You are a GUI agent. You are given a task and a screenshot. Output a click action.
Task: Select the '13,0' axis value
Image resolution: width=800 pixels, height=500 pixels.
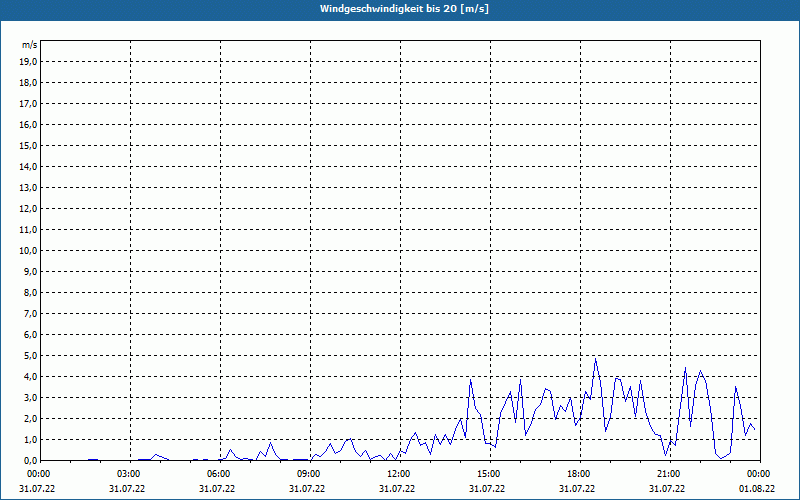coord(28,187)
